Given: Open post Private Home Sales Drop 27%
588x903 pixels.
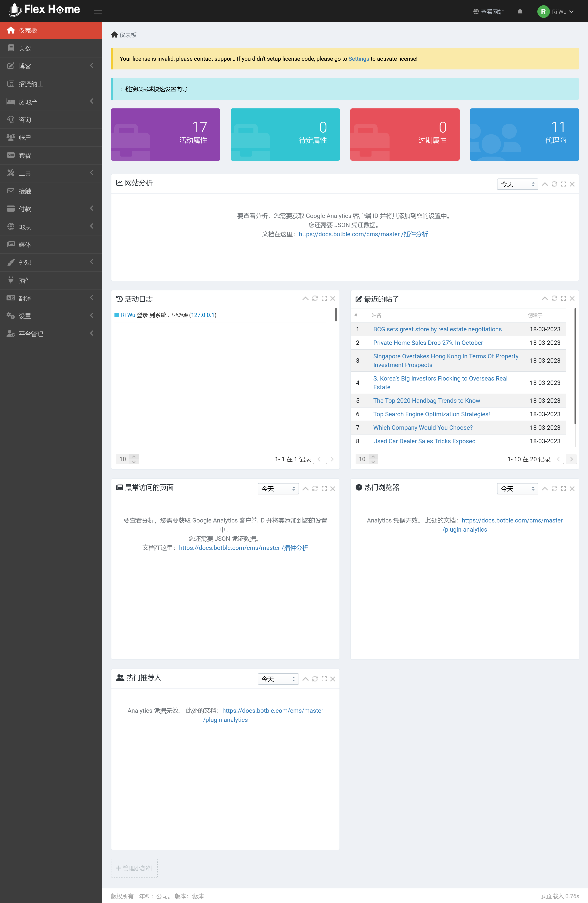Looking at the screenshot, I should tap(428, 343).
